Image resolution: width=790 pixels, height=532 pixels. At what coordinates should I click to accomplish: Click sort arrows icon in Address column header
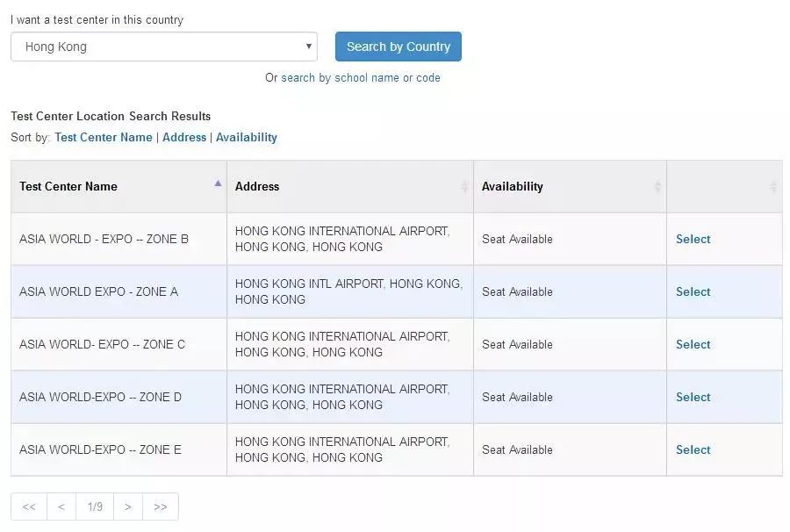464,186
